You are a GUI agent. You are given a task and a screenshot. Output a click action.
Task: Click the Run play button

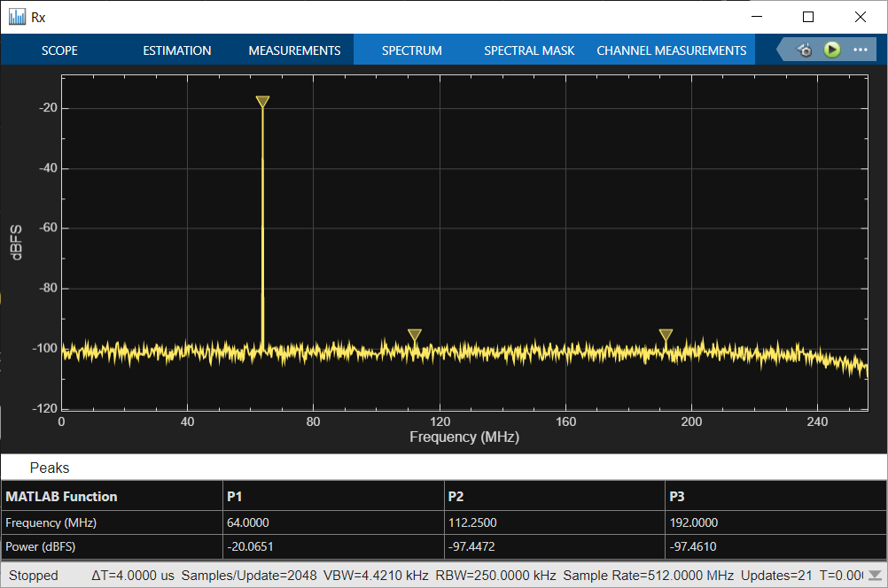[x=831, y=50]
